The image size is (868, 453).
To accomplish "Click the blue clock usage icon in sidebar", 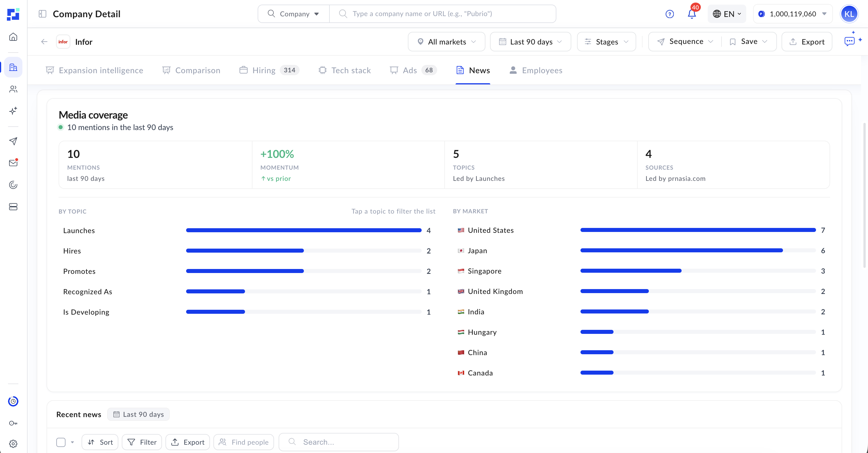I will 13,401.
